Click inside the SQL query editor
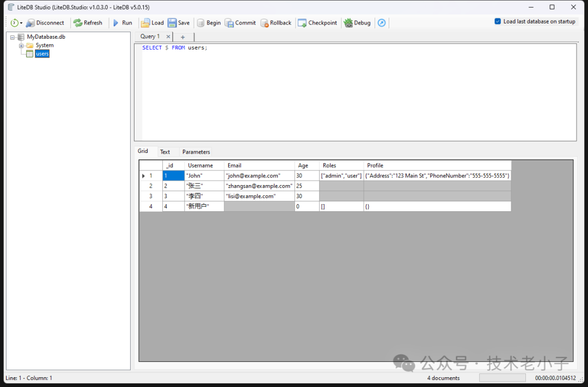This screenshot has height=387, width=588. pyautogui.click(x=354, y=93)
